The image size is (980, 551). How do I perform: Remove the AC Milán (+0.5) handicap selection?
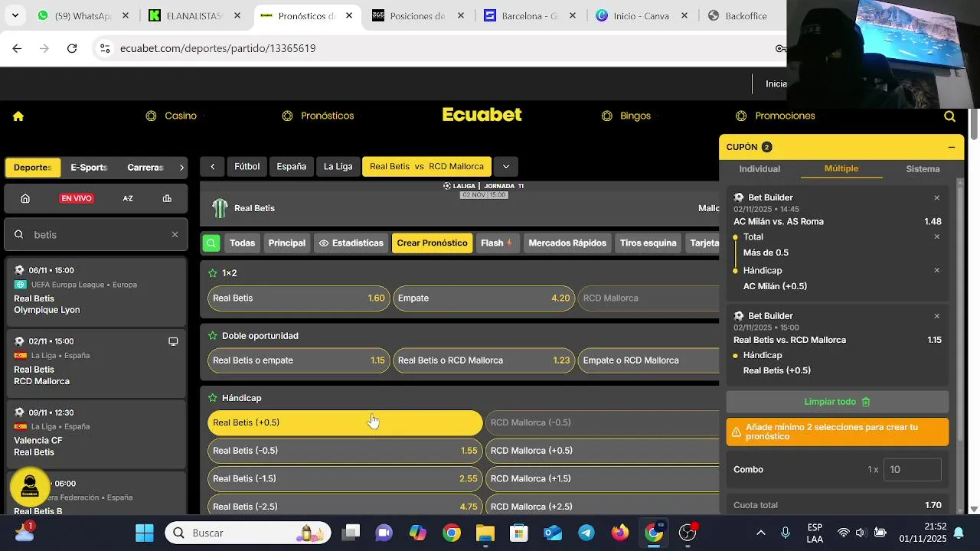936,270
